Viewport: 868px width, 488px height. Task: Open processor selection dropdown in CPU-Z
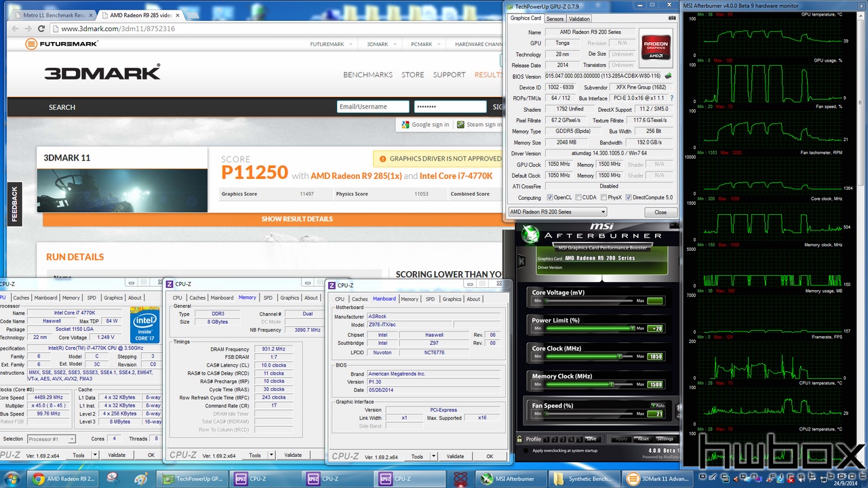pos(51,439)
